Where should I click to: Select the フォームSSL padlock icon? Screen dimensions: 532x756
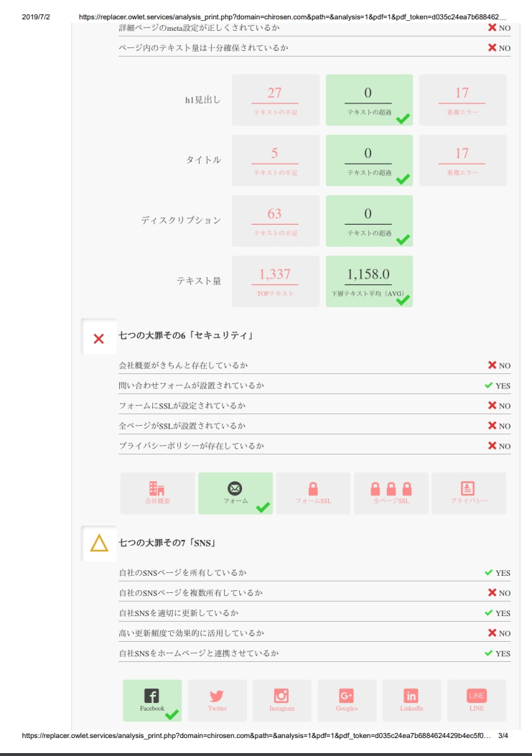(x=313, y=489)
